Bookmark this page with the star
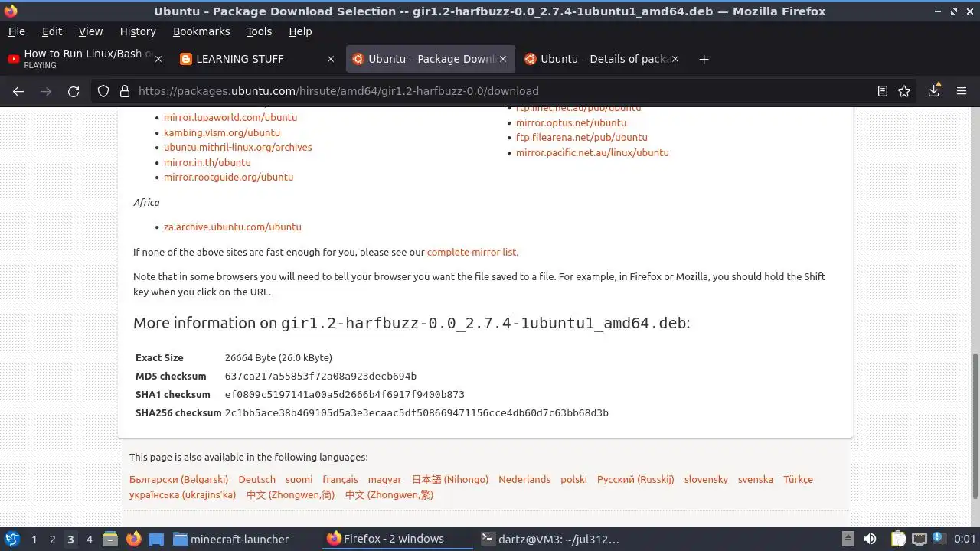 tap(904, 91)
